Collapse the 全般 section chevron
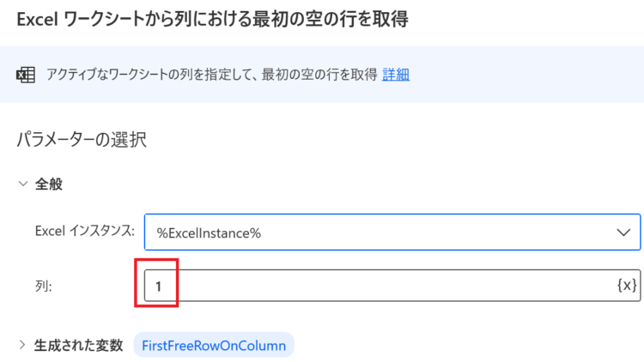 click(x=23, y=184)
